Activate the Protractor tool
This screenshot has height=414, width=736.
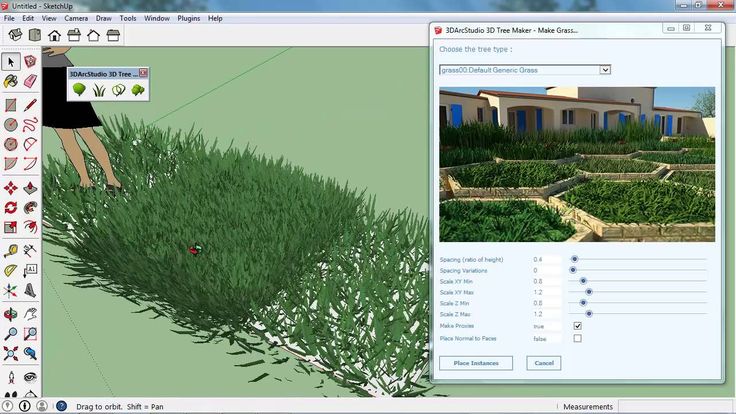(x=11, y=271)
